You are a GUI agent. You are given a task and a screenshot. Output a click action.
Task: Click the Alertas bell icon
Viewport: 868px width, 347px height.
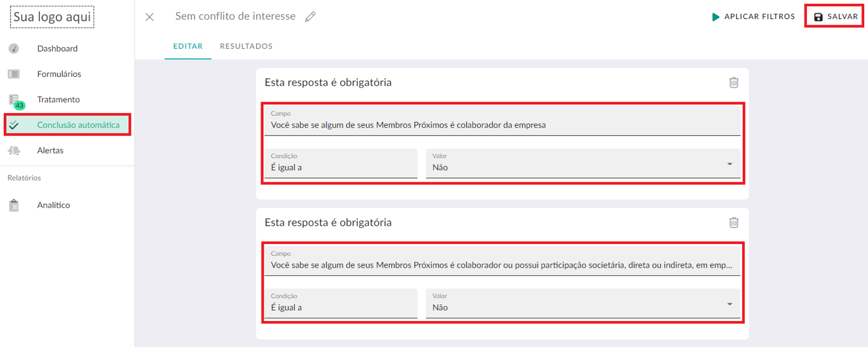click(x=13, y=151)
